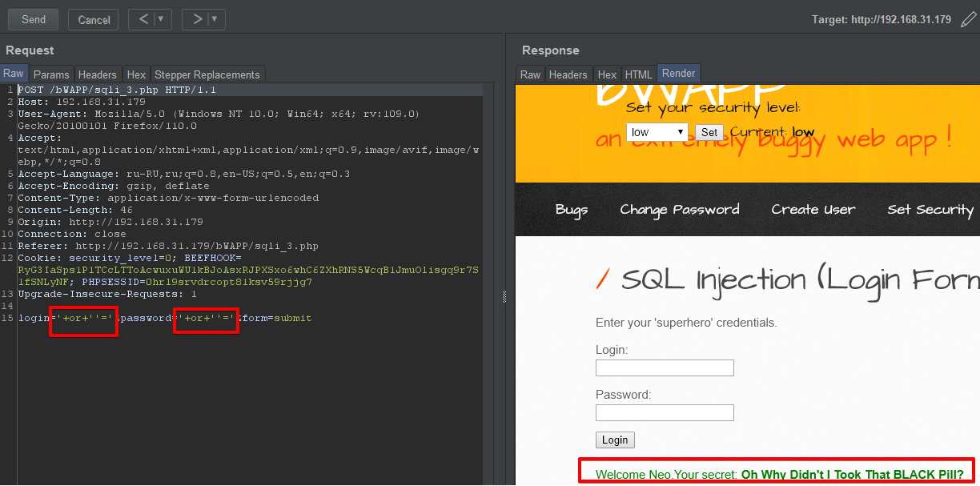The height and width of the screenshot is (486, 980).
Task: Click the Set security level button
Action: [x=709, y=132]
